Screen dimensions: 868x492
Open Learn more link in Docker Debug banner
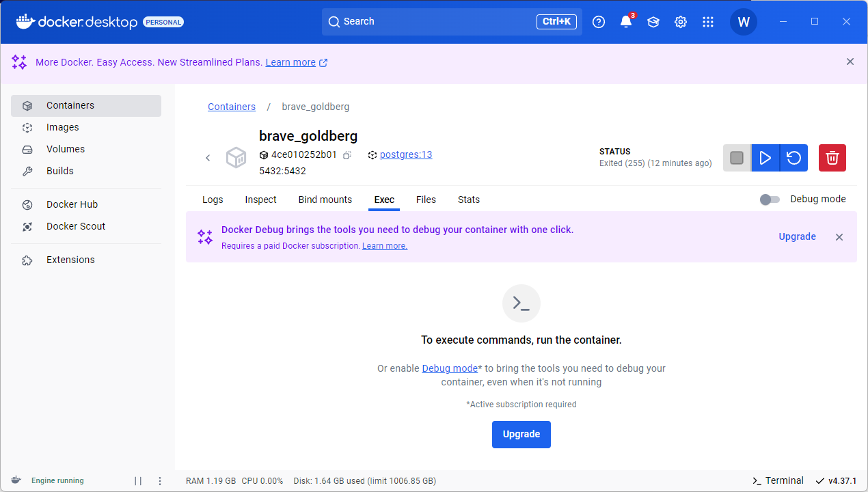coord(385,246)
